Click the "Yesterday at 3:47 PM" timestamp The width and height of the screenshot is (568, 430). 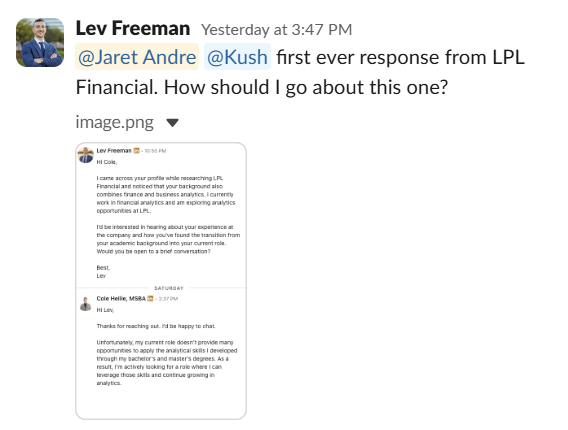click(x=276, y=30)
